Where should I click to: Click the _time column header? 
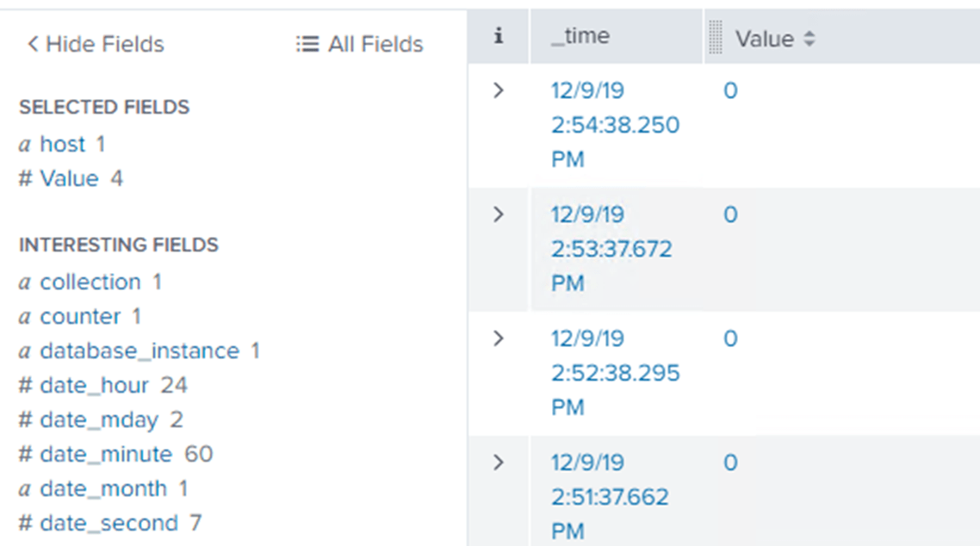click(580, 36)
